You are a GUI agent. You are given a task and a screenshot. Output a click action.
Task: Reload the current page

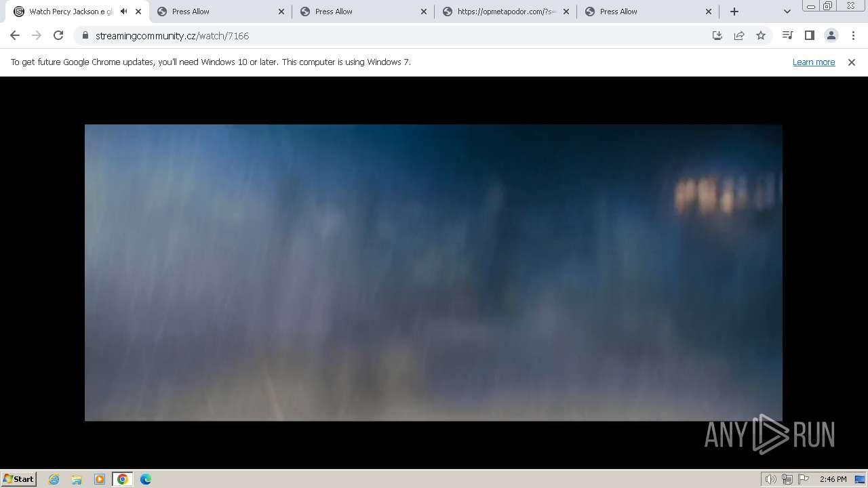(x=58, y=35)
